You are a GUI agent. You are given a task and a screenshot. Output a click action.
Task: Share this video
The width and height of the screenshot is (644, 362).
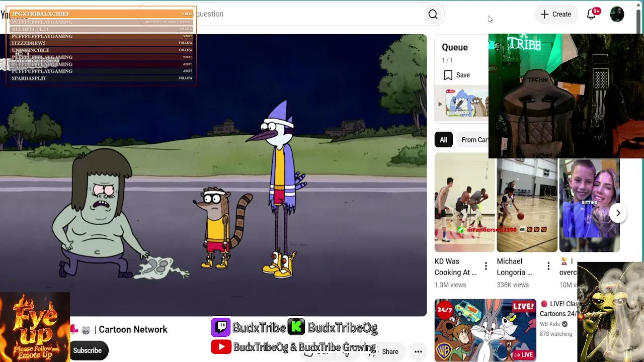click(x=384, y=351)
